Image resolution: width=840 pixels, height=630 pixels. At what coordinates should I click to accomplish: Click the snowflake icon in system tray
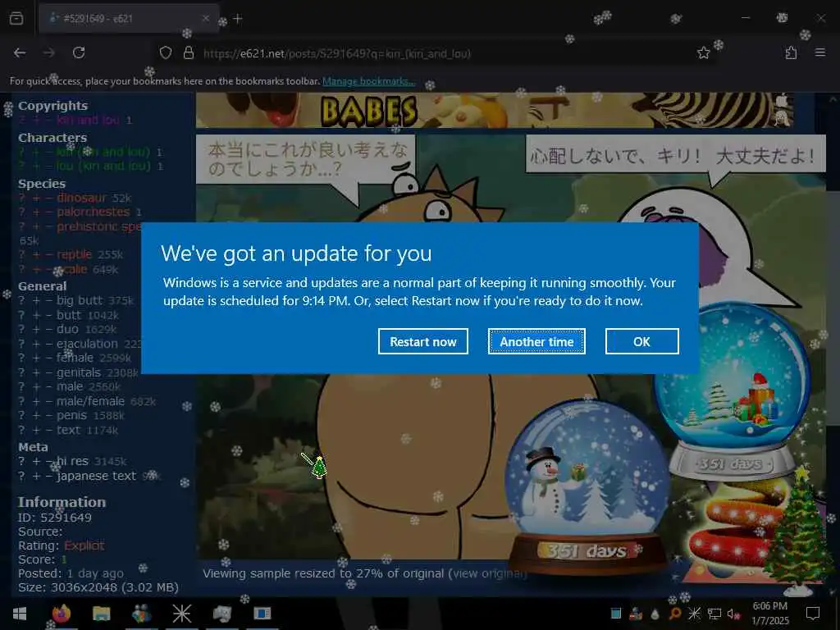(694, 614)
